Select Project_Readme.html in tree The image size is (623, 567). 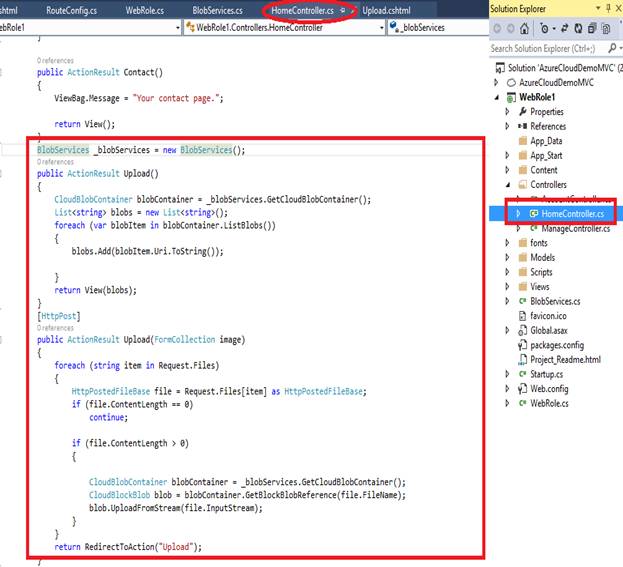(x=565, y=360)
